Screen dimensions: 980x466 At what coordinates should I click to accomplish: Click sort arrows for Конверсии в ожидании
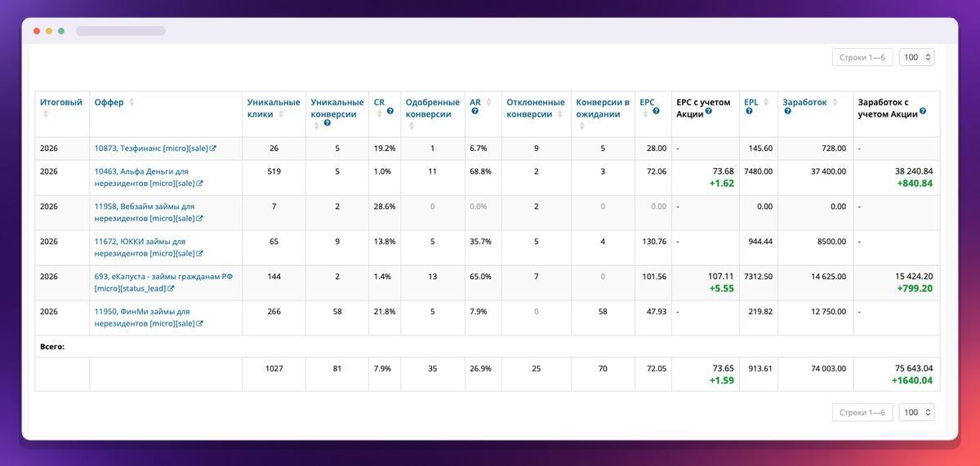[581, 126]
